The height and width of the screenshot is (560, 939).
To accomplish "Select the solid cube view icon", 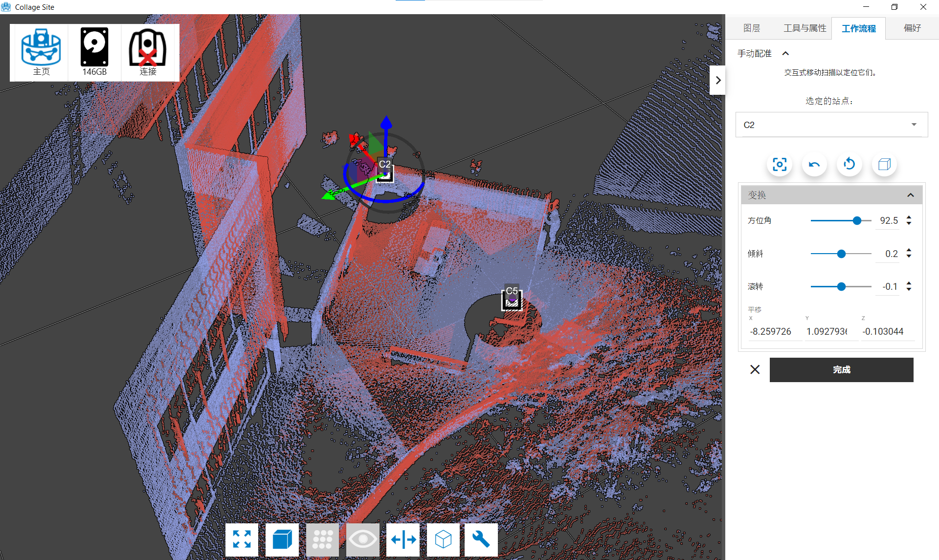I will 282,539.
